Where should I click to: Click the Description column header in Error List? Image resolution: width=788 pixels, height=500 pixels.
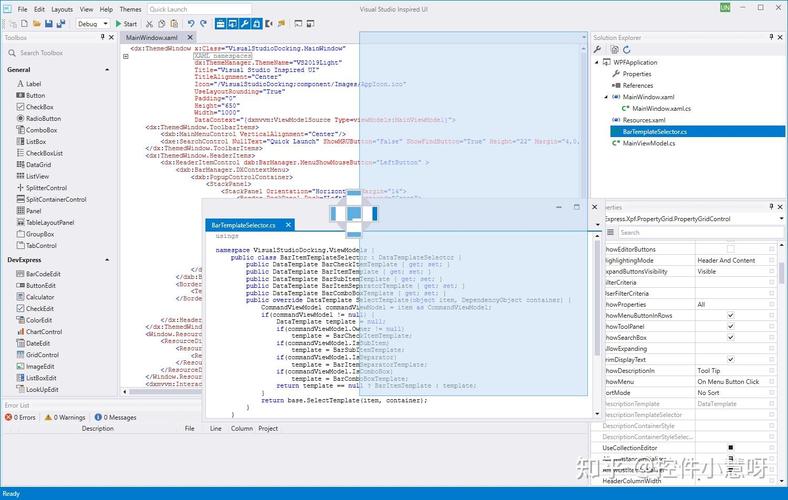[97, 429]
